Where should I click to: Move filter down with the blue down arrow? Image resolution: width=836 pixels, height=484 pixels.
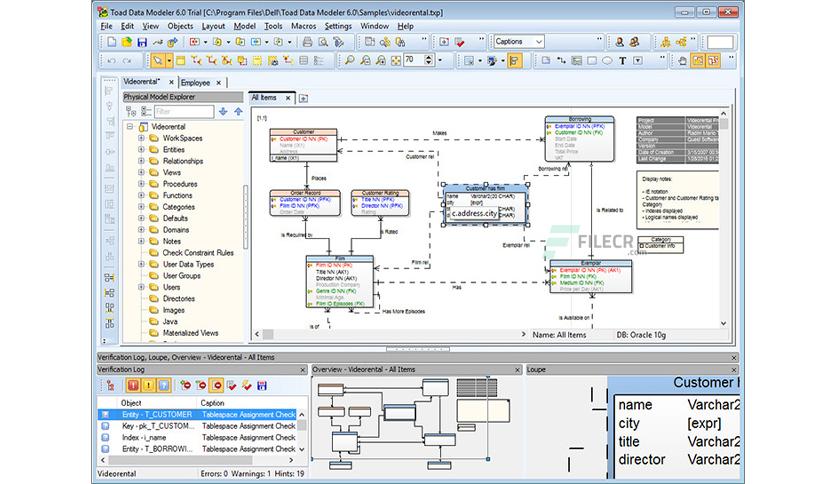(223, 111)
